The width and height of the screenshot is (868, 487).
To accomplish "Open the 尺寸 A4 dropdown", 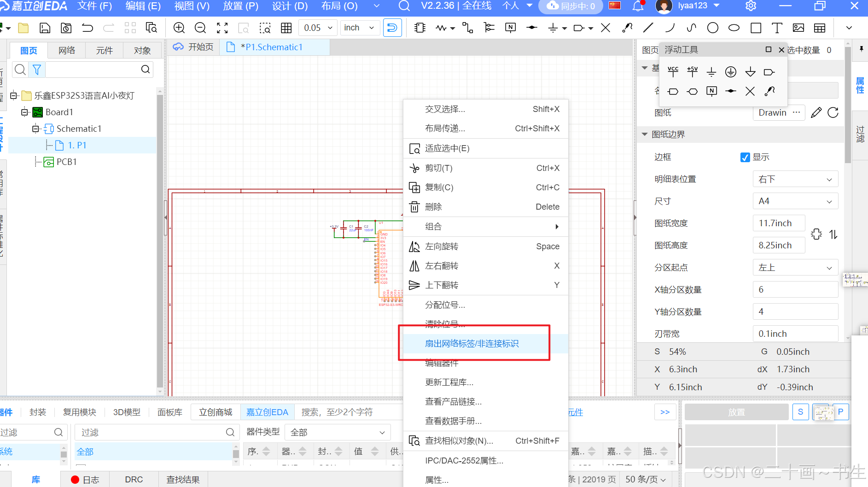I will pyautogui.click(x=795, y=201).
